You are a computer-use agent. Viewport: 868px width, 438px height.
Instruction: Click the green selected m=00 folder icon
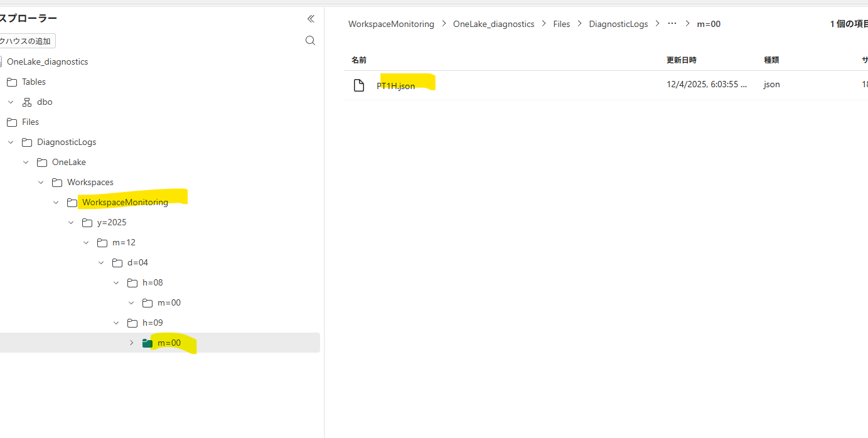pyautogui.click(x=147, y=343)
